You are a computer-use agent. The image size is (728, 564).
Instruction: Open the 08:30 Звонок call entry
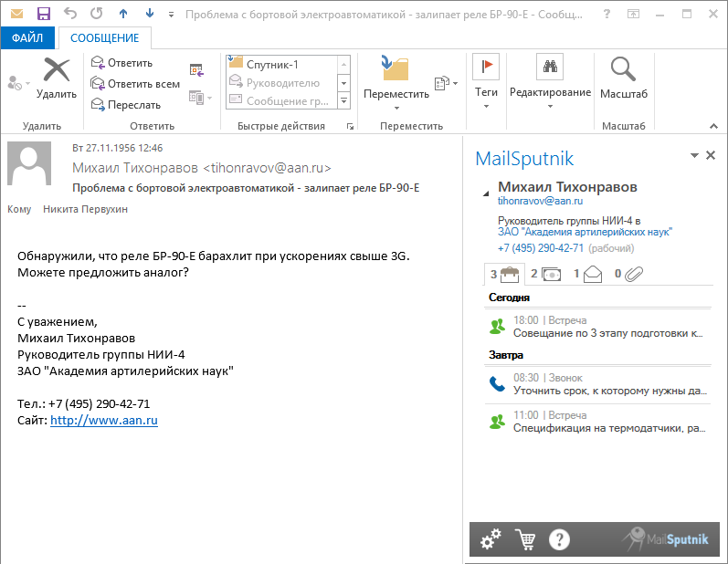click(598, 384)
